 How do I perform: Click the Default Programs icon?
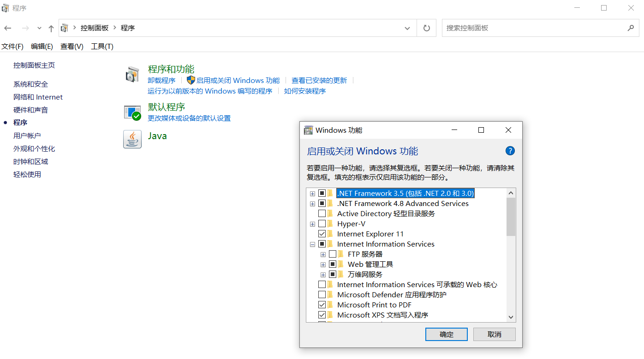(x=132, y=112)
